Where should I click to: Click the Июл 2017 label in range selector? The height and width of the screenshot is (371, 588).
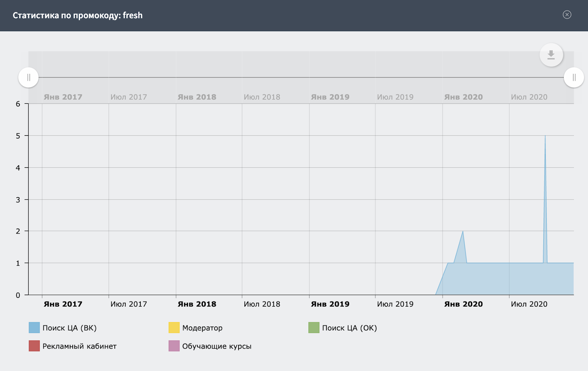pyautogui.click(x=129, y=97)
